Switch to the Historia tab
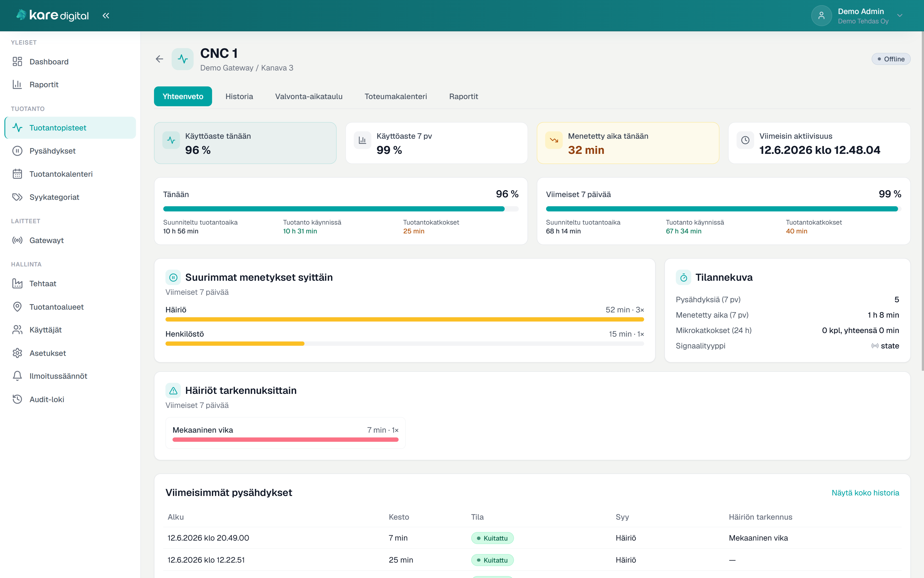This screenshot has height=578, width=924. 239,96
